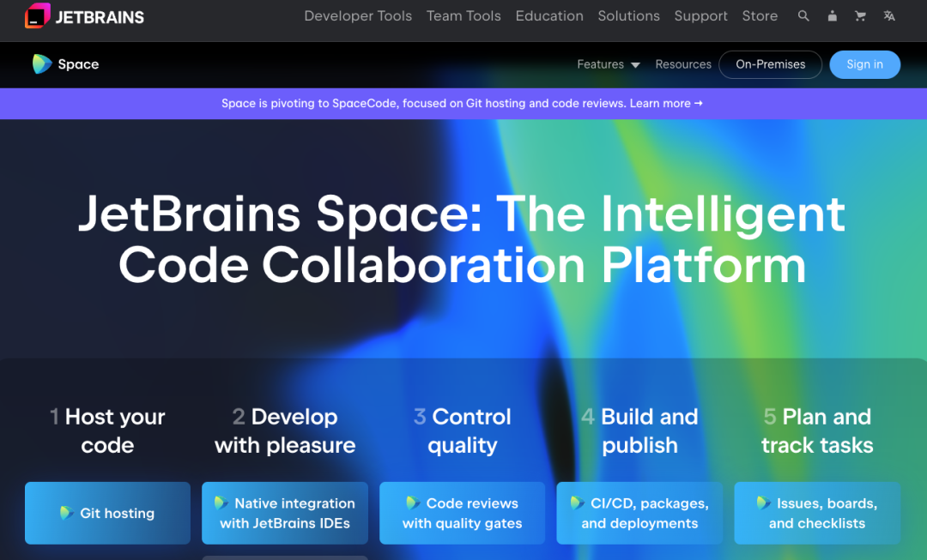Click the On-Premises button
This screenshot has width=927, height=560.
click(x=770, y=64)
